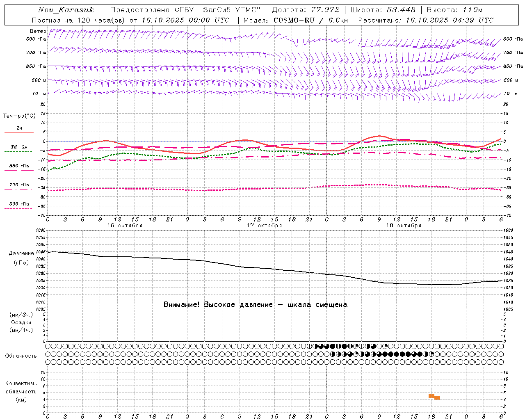Click the 'Конвективн.' convective panel label
This screenshot has width=525, height=420.
click(21, 383)
